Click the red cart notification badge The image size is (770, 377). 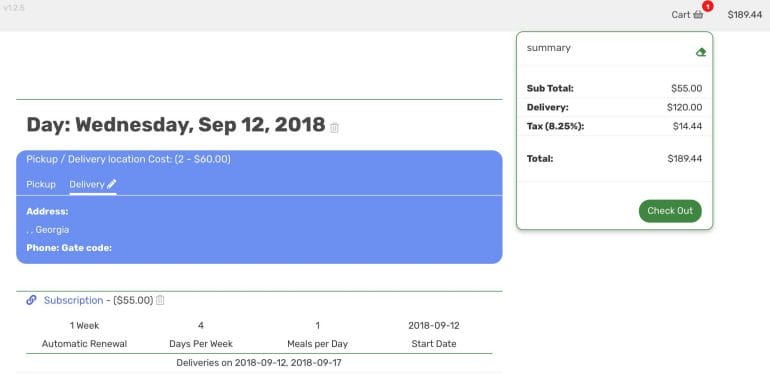(x=708, y=6)
